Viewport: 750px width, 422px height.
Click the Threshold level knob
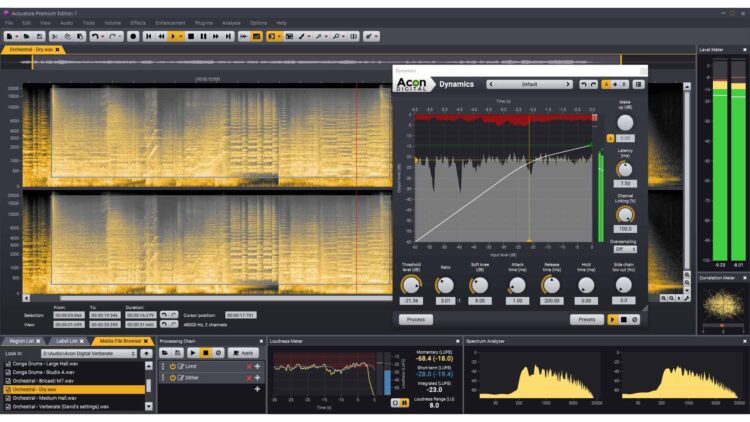(411, 286)
